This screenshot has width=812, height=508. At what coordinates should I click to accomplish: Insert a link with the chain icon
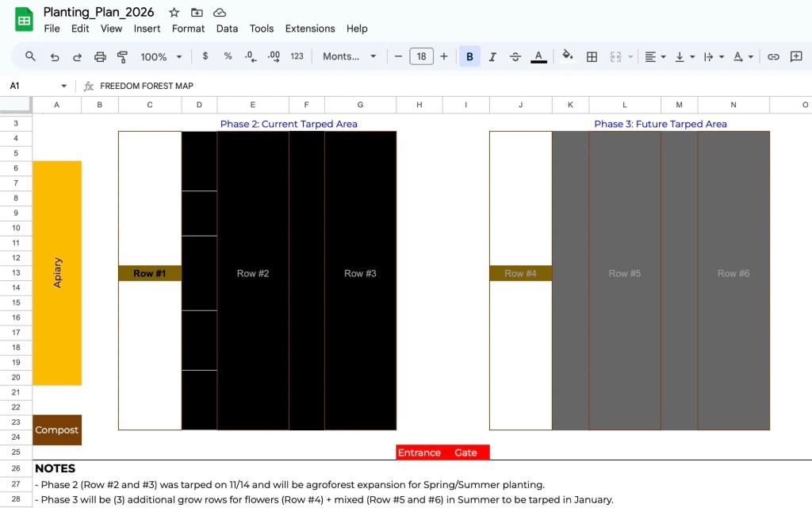(x=773, y=56)
